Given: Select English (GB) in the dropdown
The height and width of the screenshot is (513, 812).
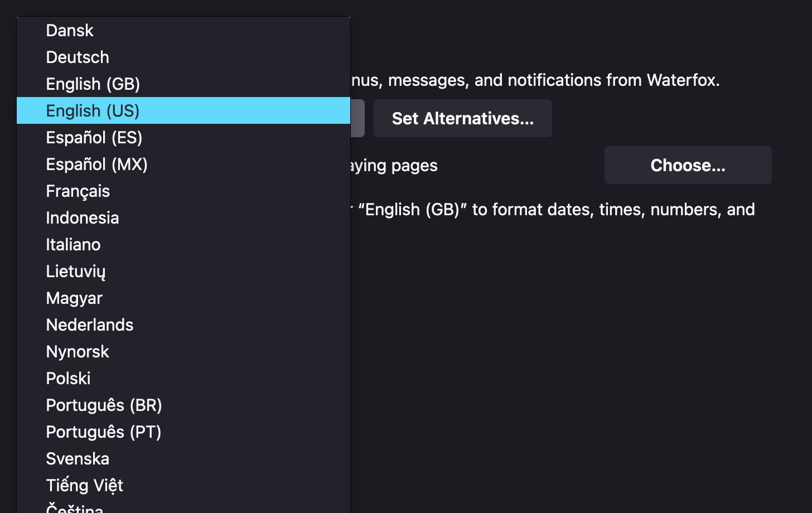Looking at the screenshot, I should tap(93, 84).
